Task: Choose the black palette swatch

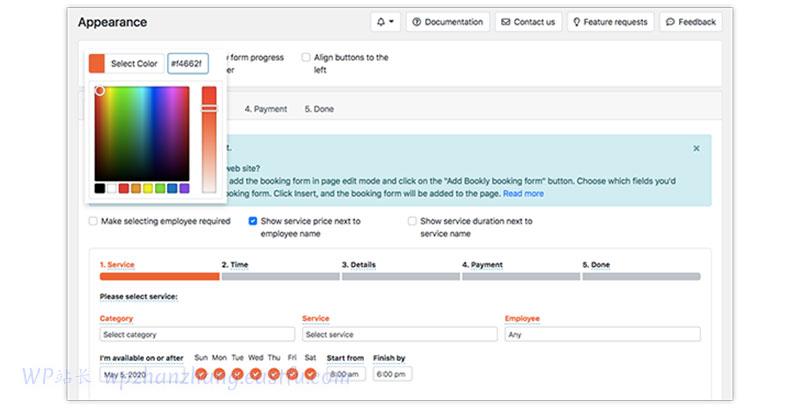Action: click(99, 188)
